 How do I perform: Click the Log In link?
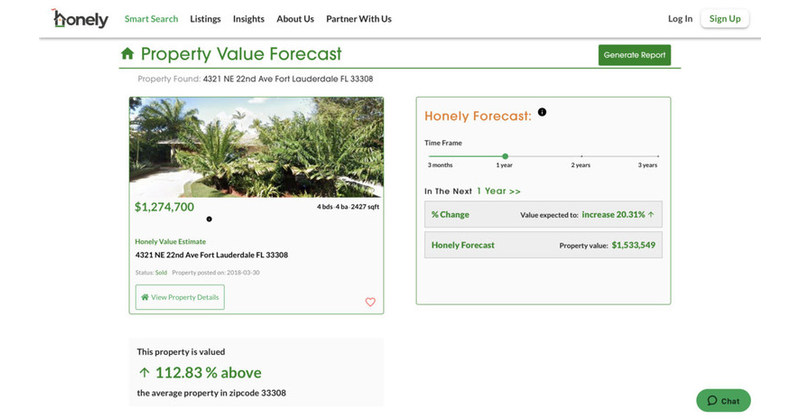tap(680, 19)
